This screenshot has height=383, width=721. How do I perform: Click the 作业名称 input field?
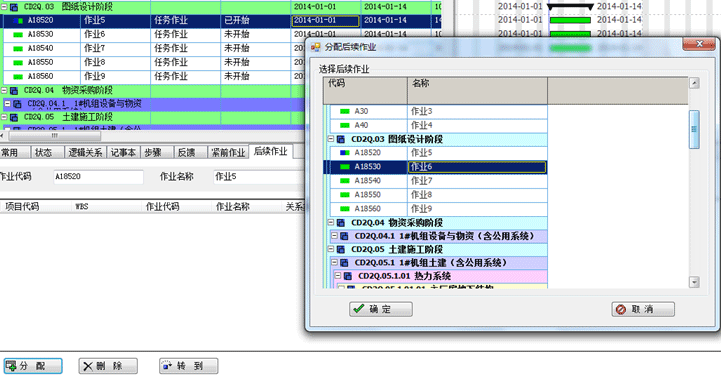click(x=259, y=177)
